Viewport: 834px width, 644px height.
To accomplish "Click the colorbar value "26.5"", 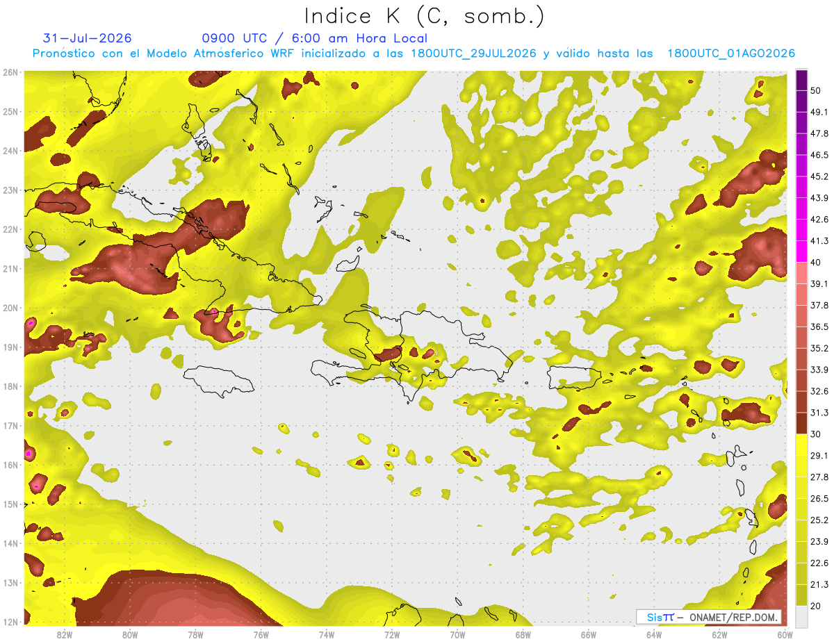I will 819,498.
